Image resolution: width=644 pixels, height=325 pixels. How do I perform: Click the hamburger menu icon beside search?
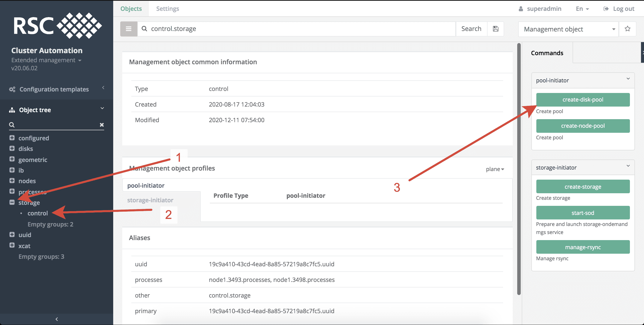point(129,29)
